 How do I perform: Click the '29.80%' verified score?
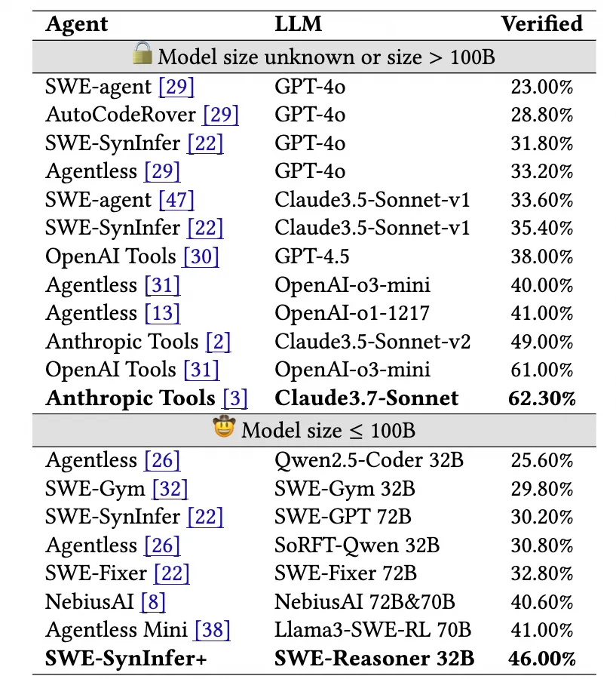click(x=542, y=490)
